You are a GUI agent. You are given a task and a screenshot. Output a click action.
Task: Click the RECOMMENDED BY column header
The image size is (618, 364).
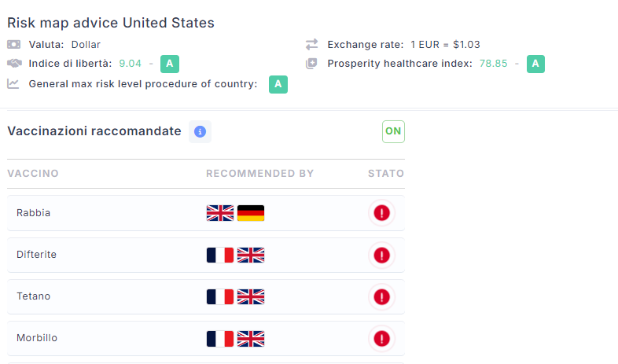click(259, 174)
